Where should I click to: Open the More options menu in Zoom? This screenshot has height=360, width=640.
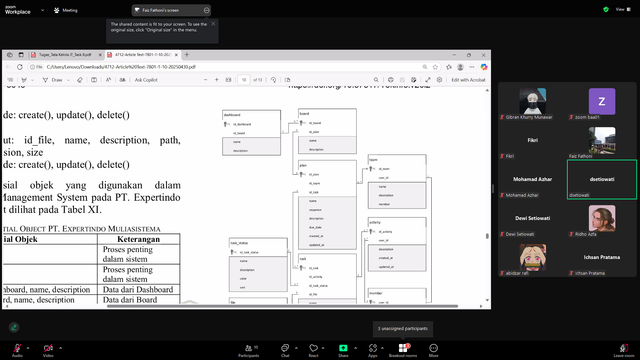pos(433,350)
